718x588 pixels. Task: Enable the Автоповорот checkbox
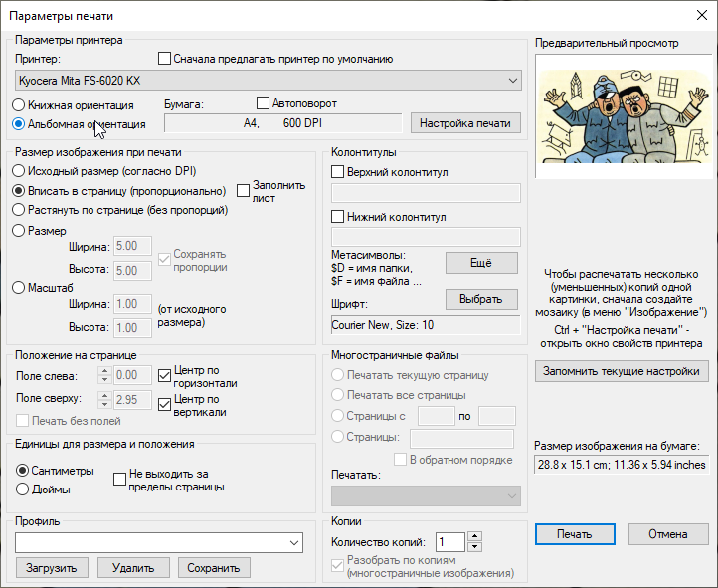click(x=264, y=103)
